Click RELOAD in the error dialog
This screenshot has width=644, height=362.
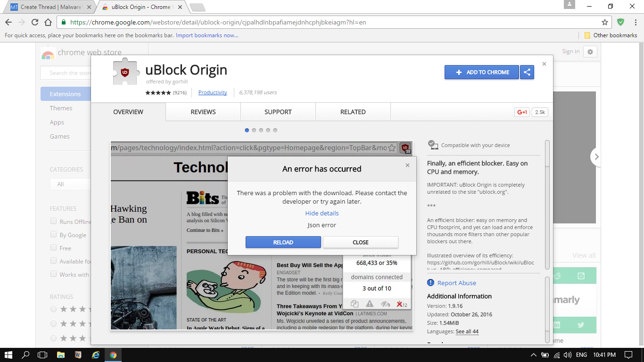tap(283, 242)
